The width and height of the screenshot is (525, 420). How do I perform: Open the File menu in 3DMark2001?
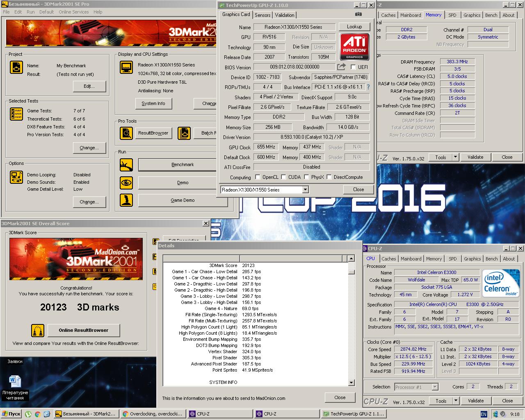pyautogui.click(x=7, y=12)
